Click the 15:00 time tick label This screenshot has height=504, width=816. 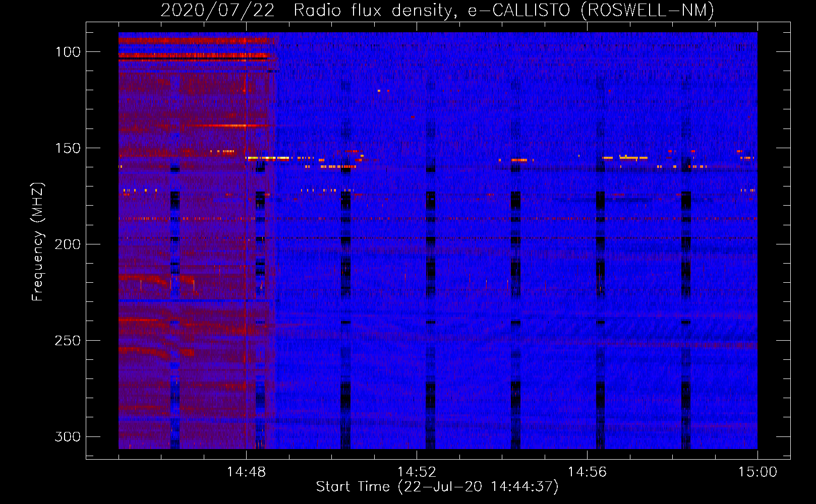point(757,472)
